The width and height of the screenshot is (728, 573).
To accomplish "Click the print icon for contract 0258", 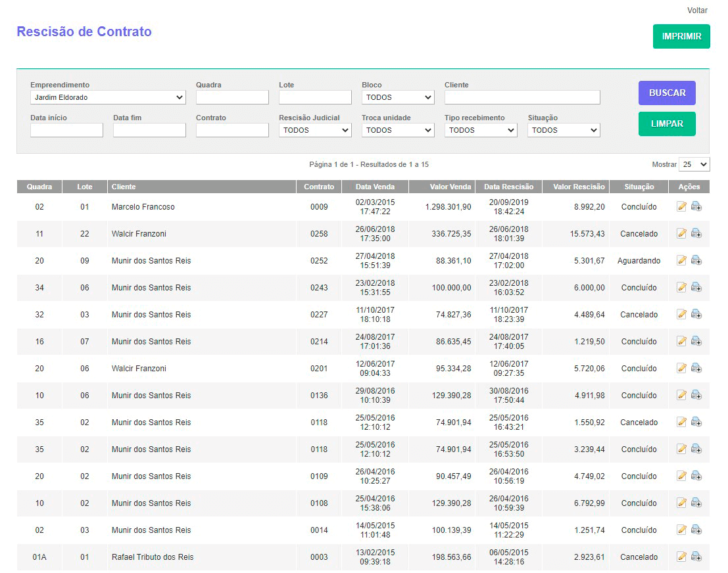I will [x=696, y=234].
